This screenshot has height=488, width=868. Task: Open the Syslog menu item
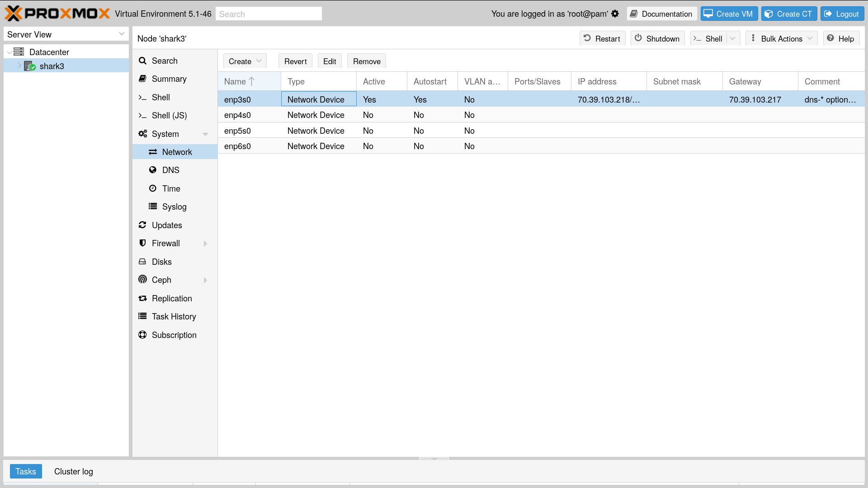[x=174, y=206]
